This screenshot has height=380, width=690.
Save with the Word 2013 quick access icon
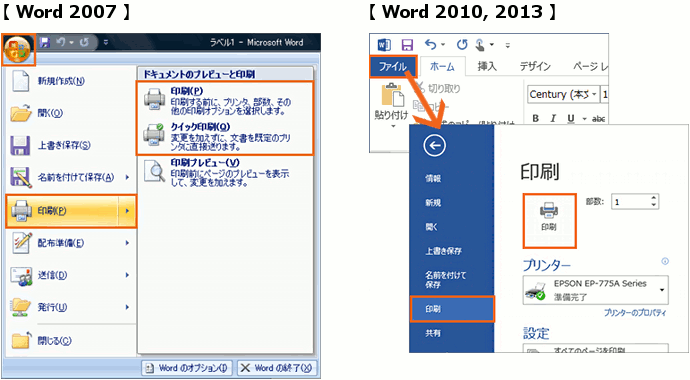pyautogui.click(x=407, y=44)
